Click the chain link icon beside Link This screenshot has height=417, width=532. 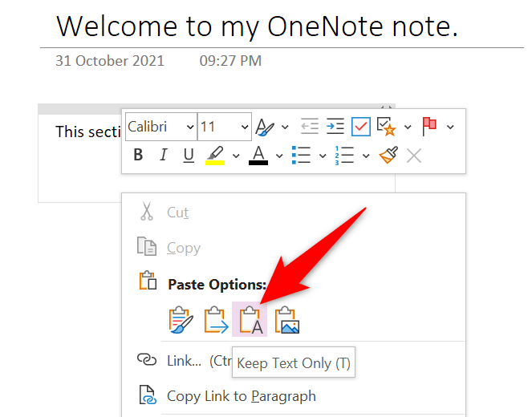147,360
